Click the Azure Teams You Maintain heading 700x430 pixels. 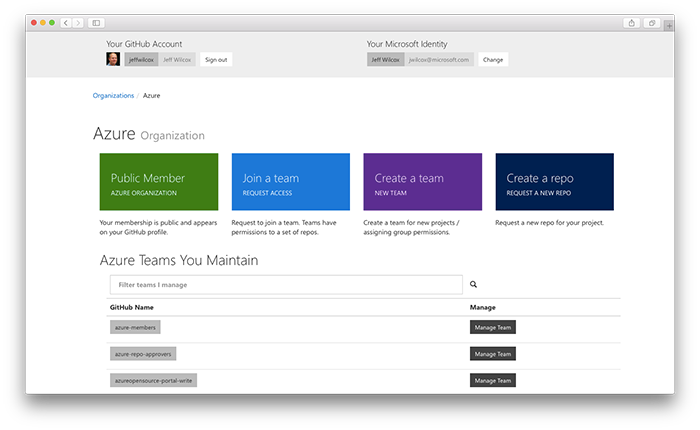pos(179,260)
